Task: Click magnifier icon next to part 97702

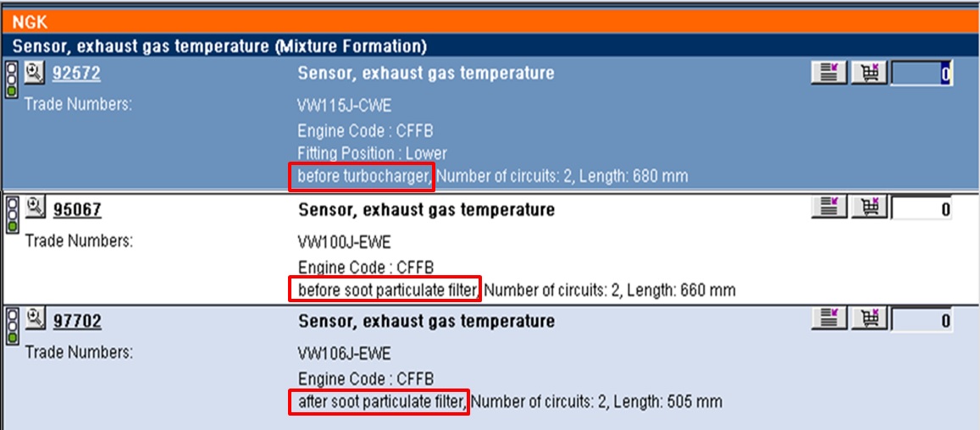Action: click(x=35, y=319)
